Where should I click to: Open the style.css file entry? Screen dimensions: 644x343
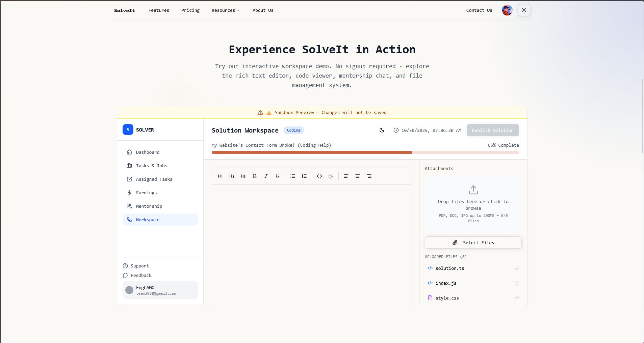[x=447, y=298]
